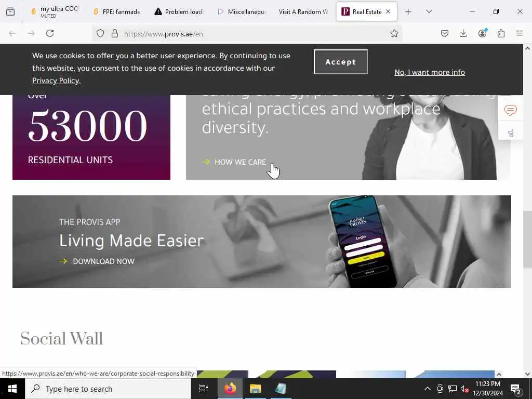Switch to the Miscellaneous tab
Viewport: 532px width, 399px height.
click(x=242, y=11)
